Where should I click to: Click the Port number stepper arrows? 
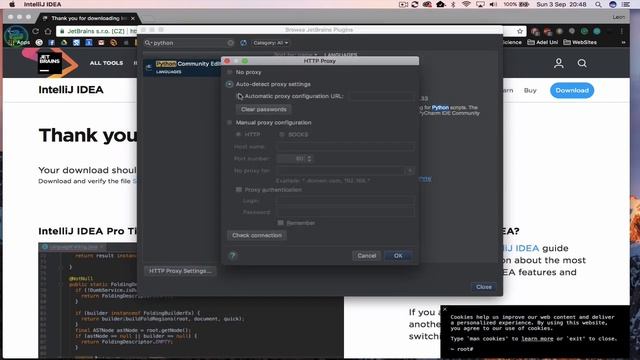coord(309,158)
